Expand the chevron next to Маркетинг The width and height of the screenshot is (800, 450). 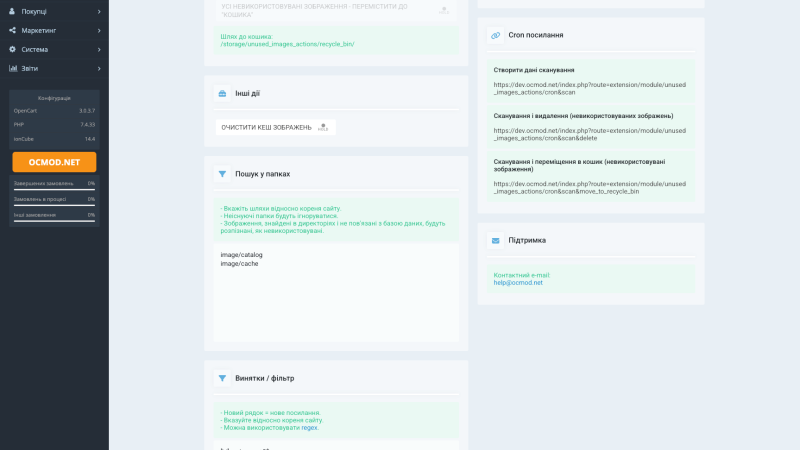pos(99,31)
